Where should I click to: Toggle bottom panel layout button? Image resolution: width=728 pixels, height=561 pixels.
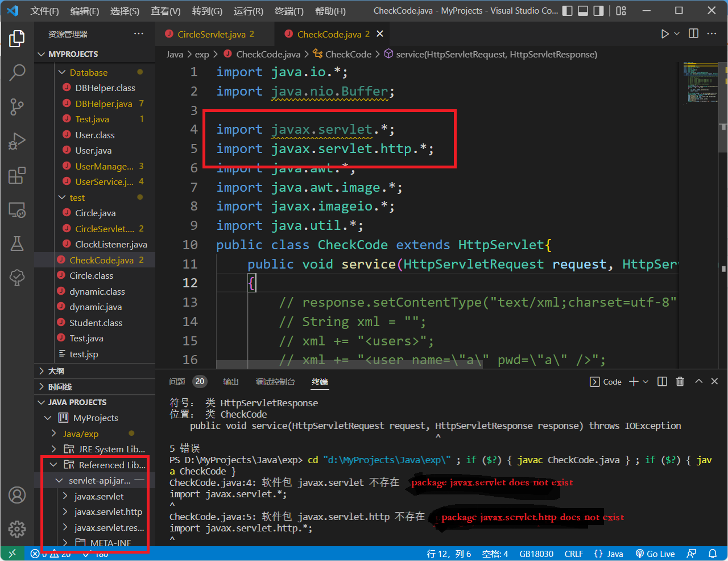click(x=582, y=11)
